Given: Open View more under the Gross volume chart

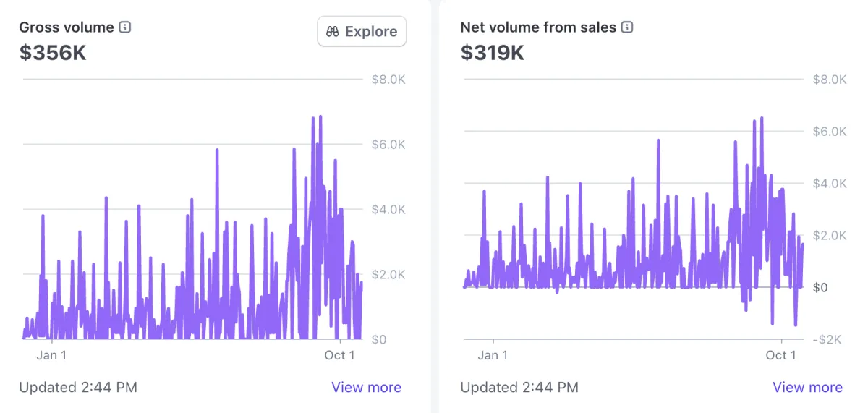Looking at the screenshot, I should [x=366, y=387].
